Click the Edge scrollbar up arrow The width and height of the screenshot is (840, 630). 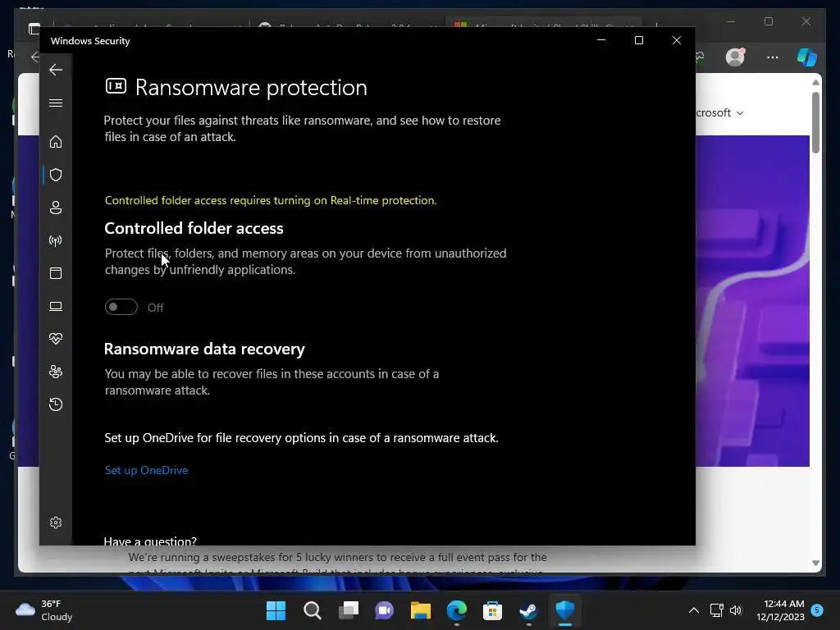(815, 82)
